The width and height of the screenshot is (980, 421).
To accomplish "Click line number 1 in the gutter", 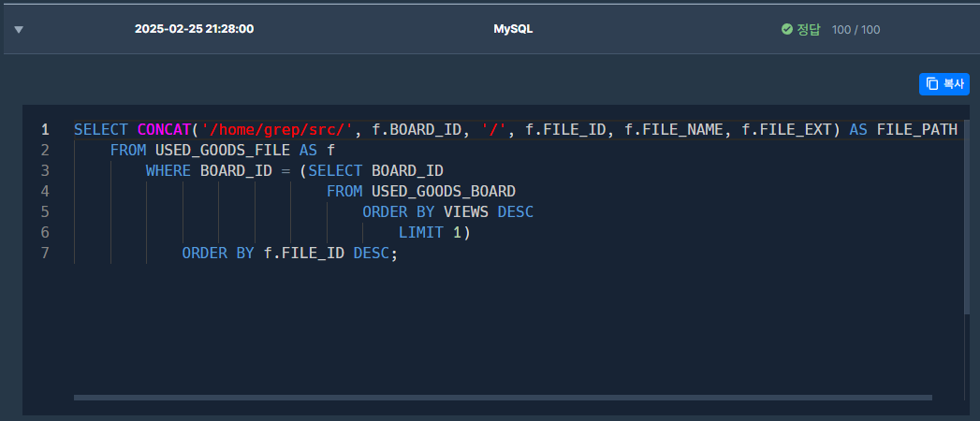I will (x=44, y=129).
